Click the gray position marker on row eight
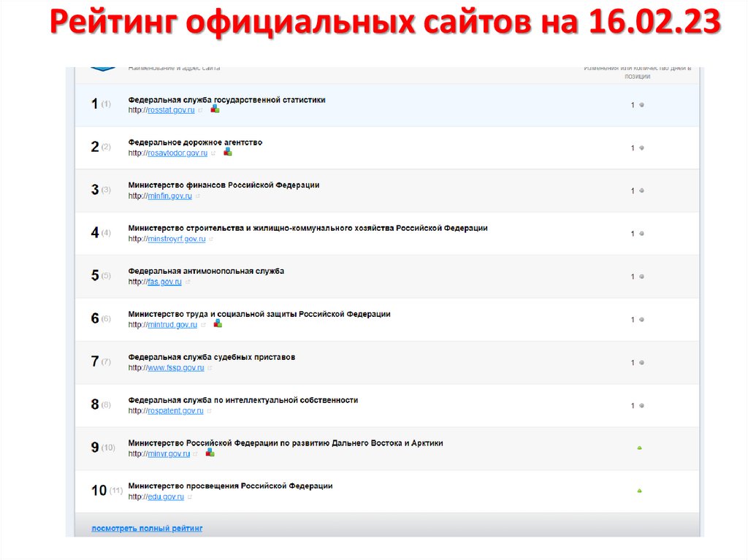Viewport: 748px width, 560px height. pyautogui.click(x=641, y=404)
